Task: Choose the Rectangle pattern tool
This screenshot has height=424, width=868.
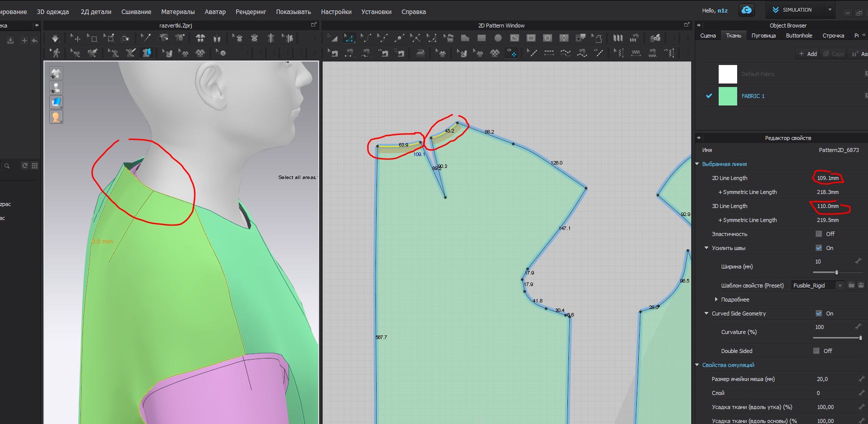Action: coord(481,38)
